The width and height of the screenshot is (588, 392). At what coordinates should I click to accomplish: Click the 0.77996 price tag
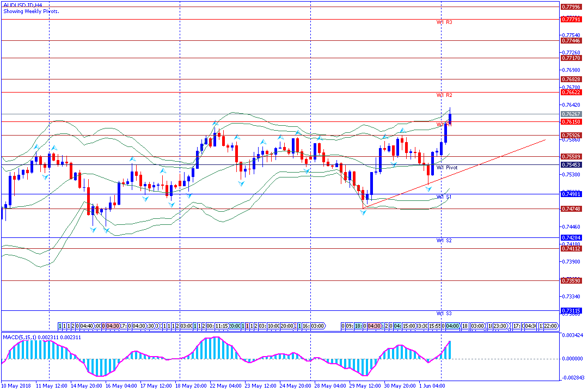click(571, 7)
